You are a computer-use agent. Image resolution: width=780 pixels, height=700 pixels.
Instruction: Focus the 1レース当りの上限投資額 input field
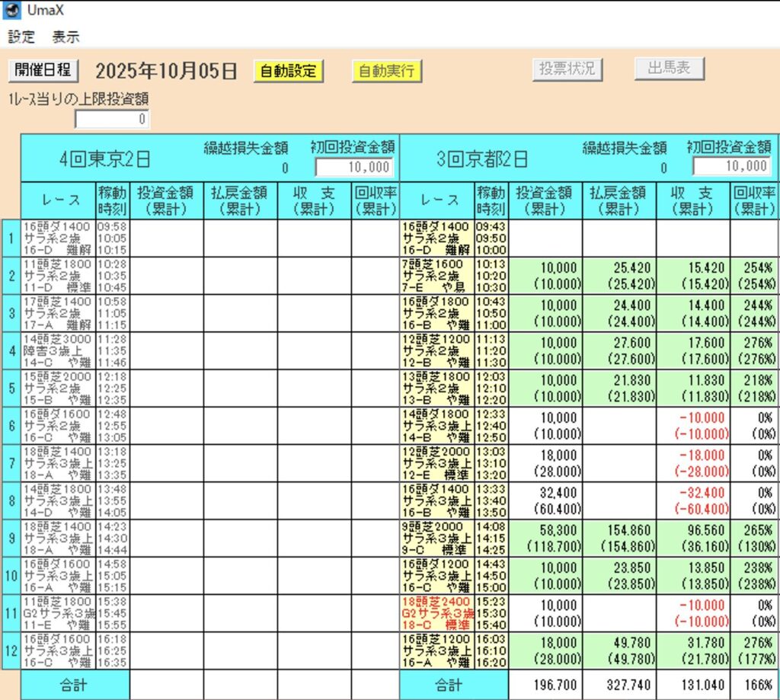point(113,120)
